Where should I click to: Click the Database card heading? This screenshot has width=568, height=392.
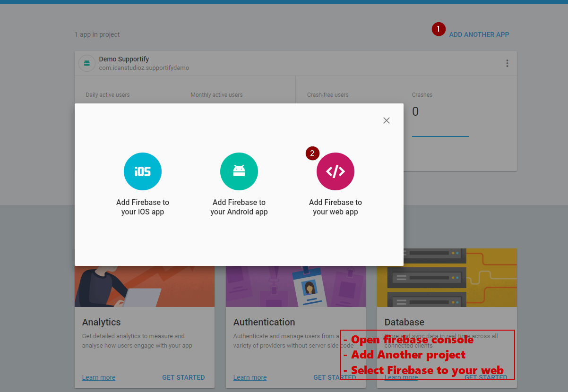point(404,322)
